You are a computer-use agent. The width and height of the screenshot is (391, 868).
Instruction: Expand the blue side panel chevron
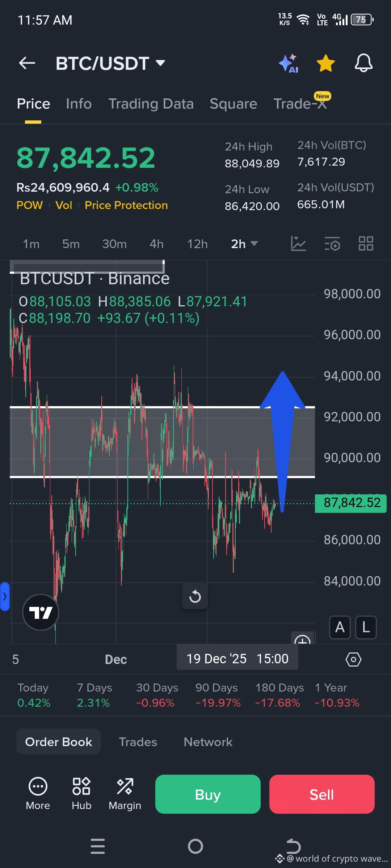[5, 596]
